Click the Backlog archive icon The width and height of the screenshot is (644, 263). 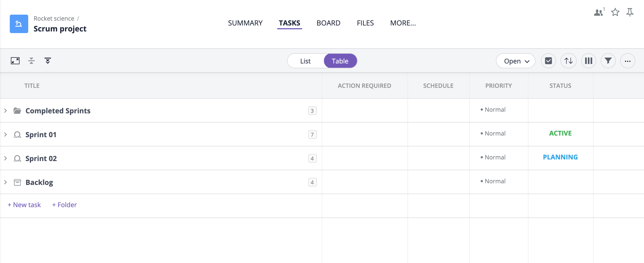tap(17, 182)
